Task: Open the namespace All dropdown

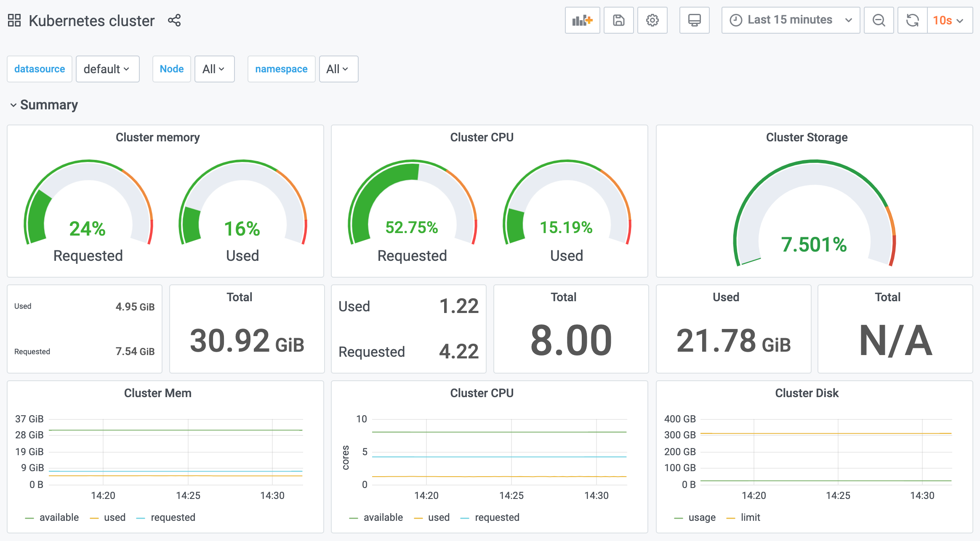Action: [338, 69]
